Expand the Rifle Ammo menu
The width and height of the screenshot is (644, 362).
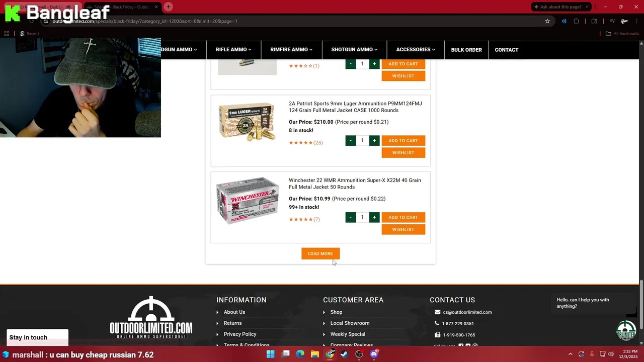tap(233, 50)
